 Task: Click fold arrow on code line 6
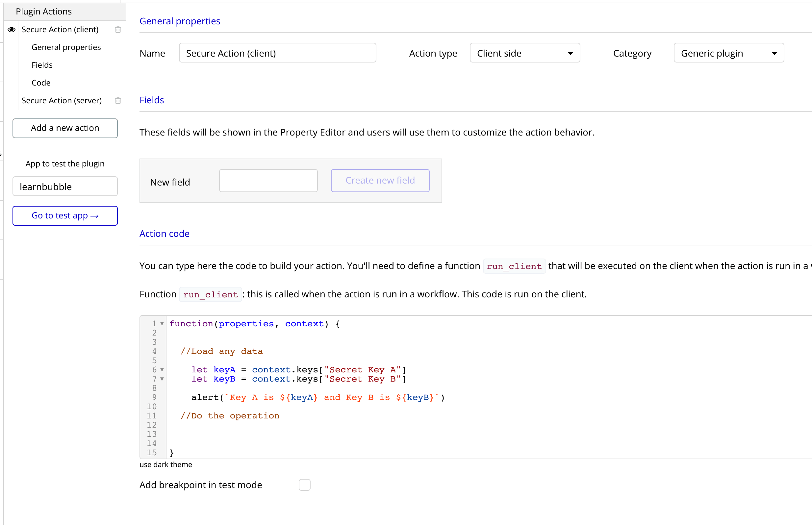point(162,370)
